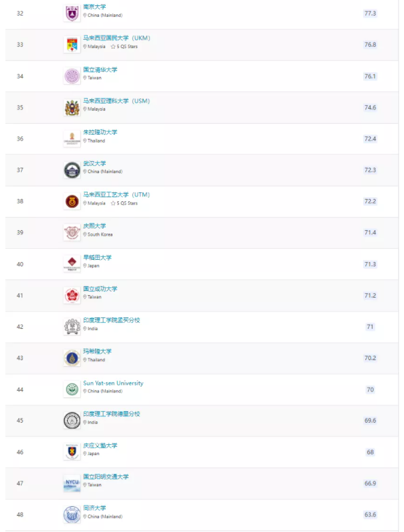Open the 马来西亚工艺大学 (UTM) link
This screenshot has width=404, height=532.
point(117,195)
